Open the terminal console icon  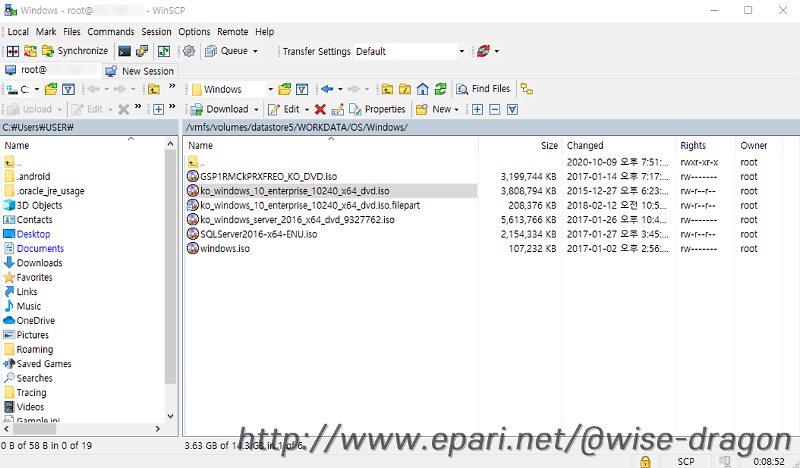[124, 51]
